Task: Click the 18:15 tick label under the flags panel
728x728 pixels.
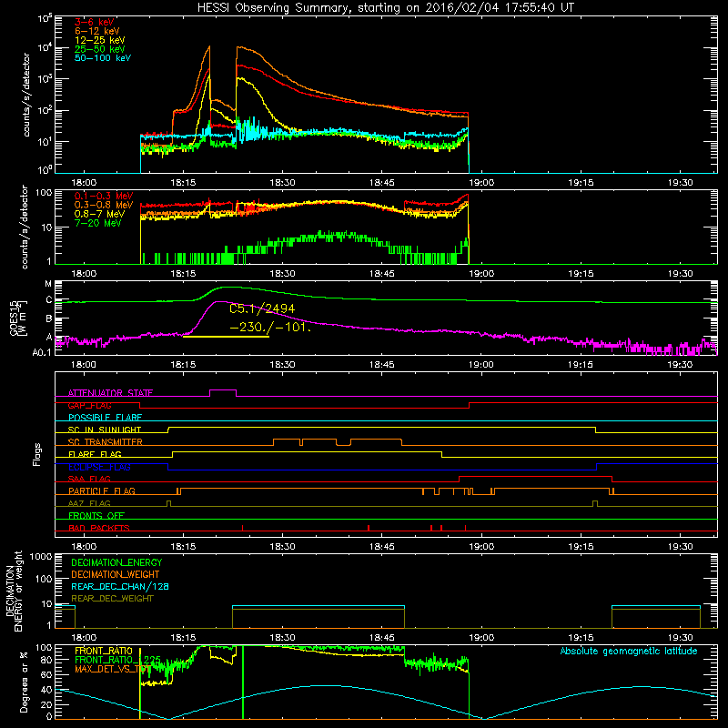Action: (x=183, y=547)
